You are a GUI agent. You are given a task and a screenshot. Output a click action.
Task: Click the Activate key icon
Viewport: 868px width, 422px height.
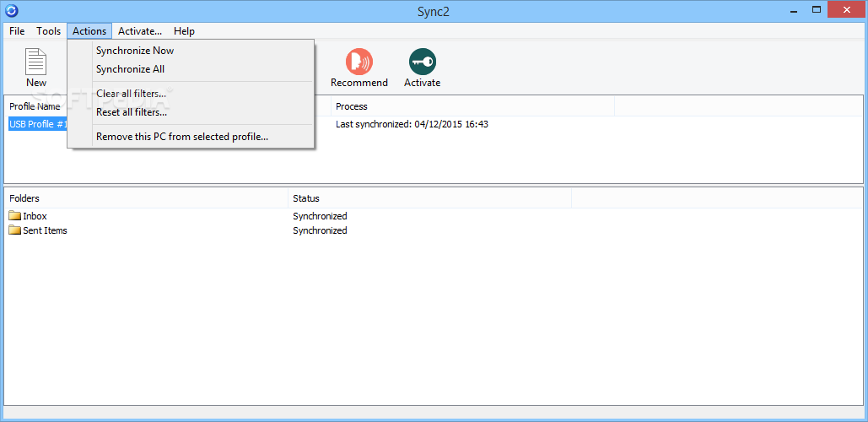pyautogui.click(x=422, y=62)
